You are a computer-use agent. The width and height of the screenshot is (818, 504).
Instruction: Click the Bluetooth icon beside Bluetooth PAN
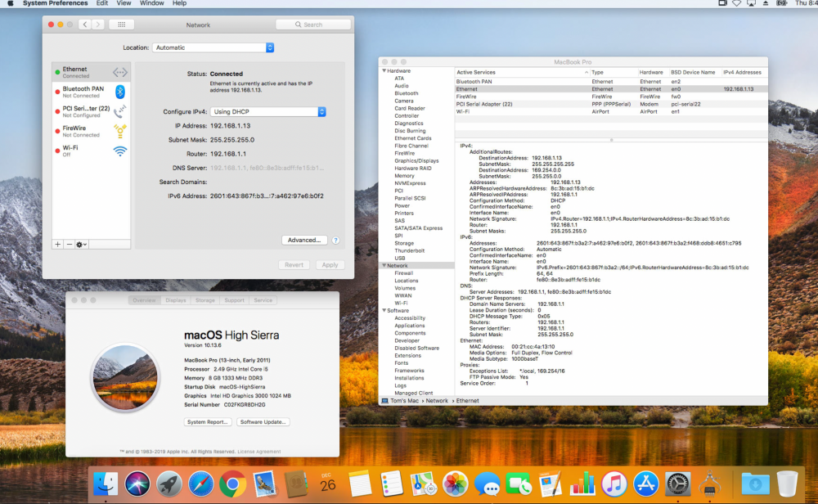120,92
